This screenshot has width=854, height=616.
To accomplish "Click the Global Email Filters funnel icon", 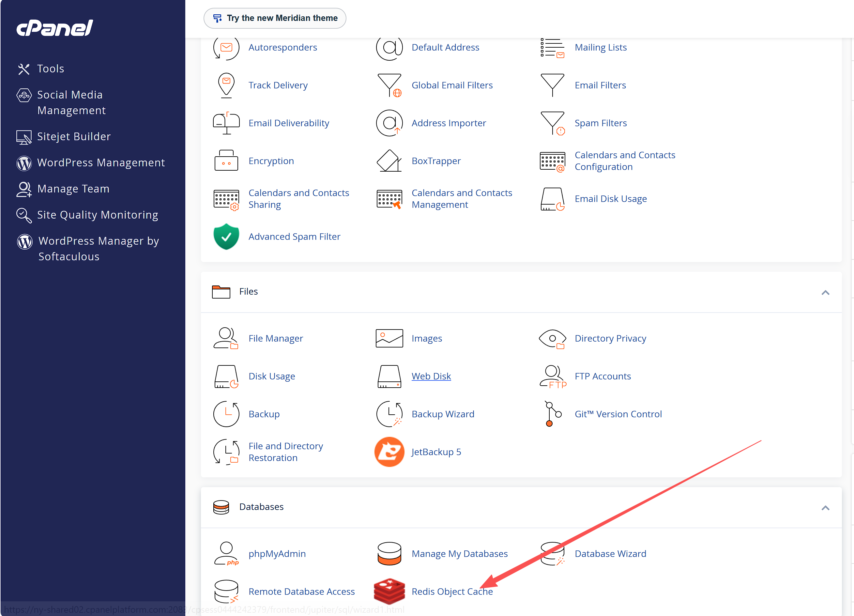I will (389, 85).
